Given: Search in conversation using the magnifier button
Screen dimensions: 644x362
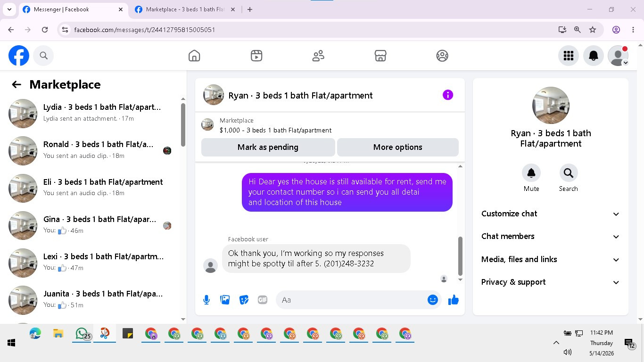Looking at the screenshot, I should (x=569, y=173).
